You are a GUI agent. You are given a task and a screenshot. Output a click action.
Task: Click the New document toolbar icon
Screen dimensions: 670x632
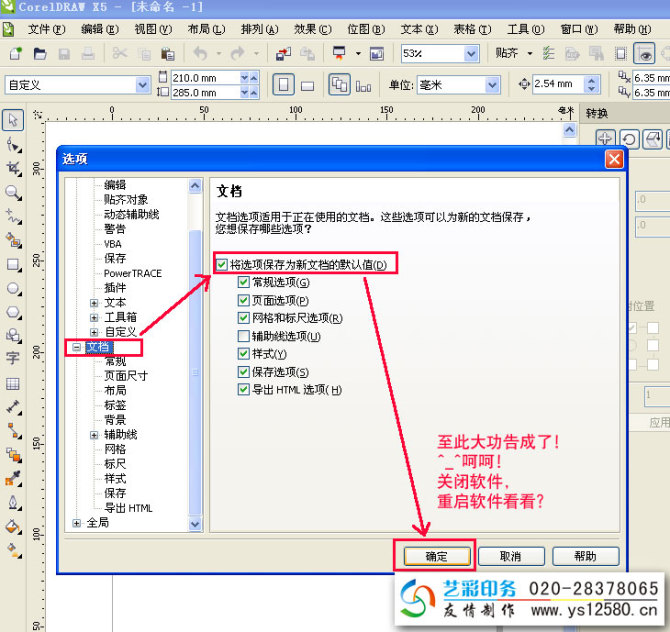tap(16, 53)
